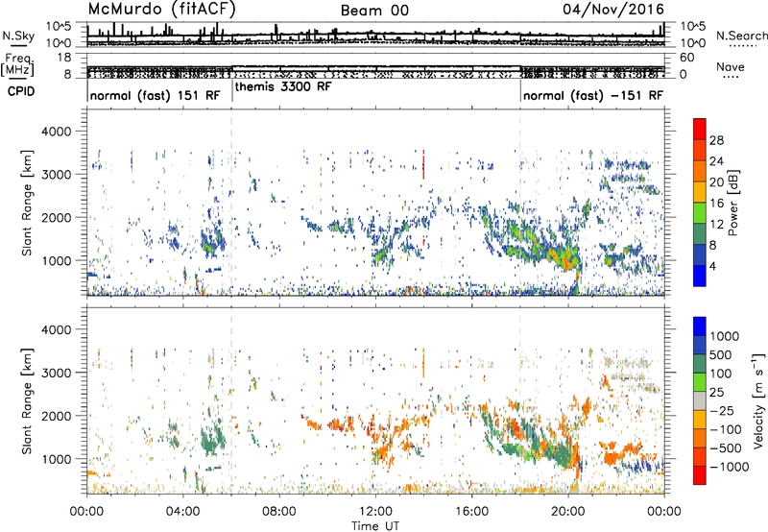Click the Slant Range label of power panel
Screen dimensions: 768x532
click(x=27, y=203)
